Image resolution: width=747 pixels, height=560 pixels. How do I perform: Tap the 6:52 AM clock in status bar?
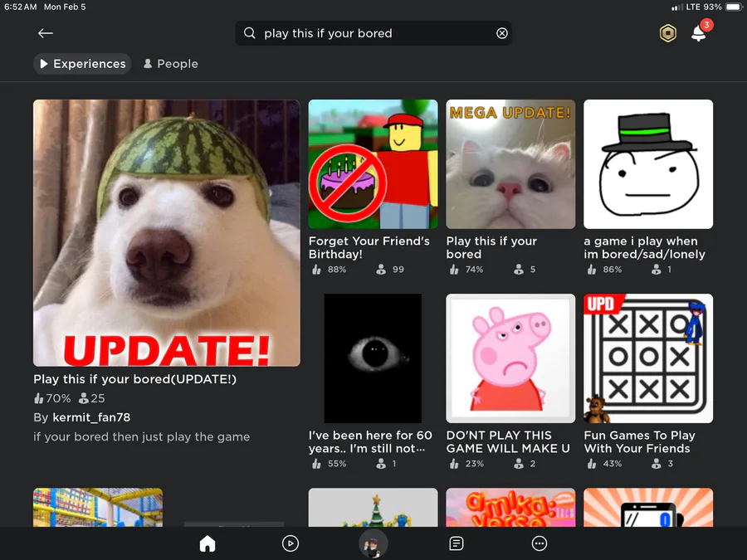tap(20, 7)
